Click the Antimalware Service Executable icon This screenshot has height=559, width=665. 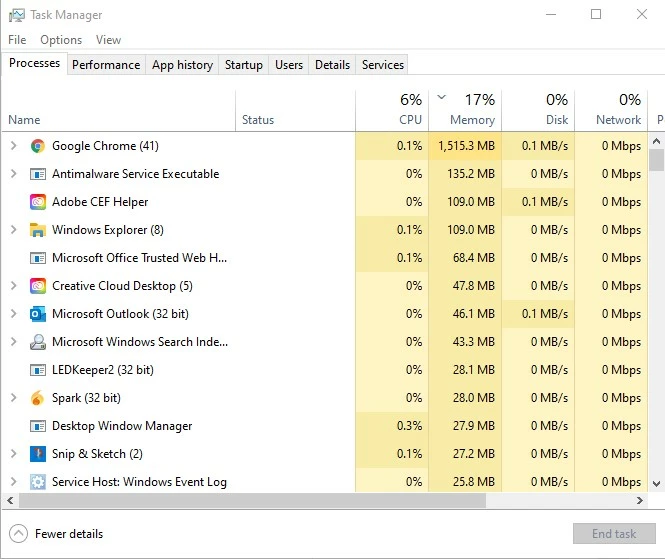(x=38, y=174)
